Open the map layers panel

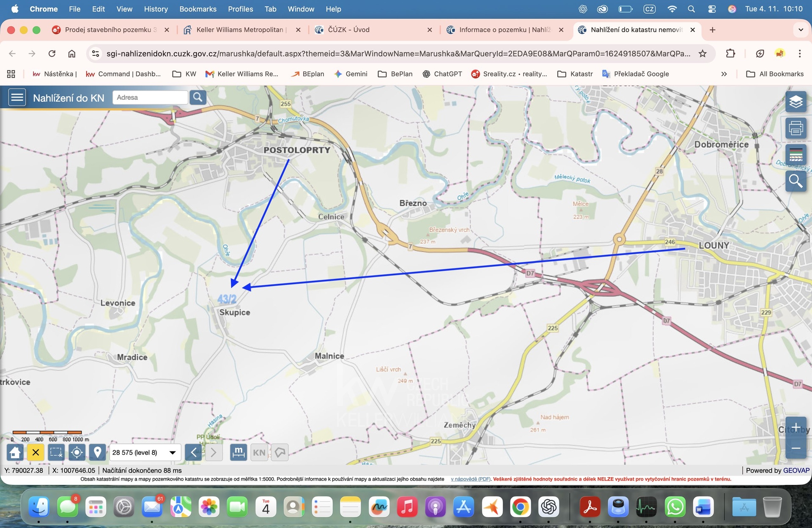click(796, 102)
